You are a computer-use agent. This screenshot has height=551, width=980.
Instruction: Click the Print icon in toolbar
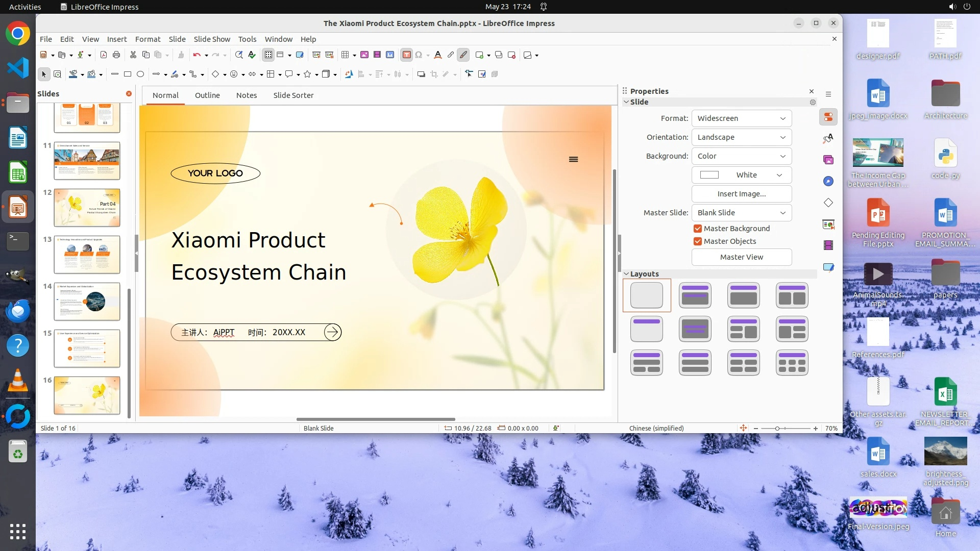pos(116,55)
